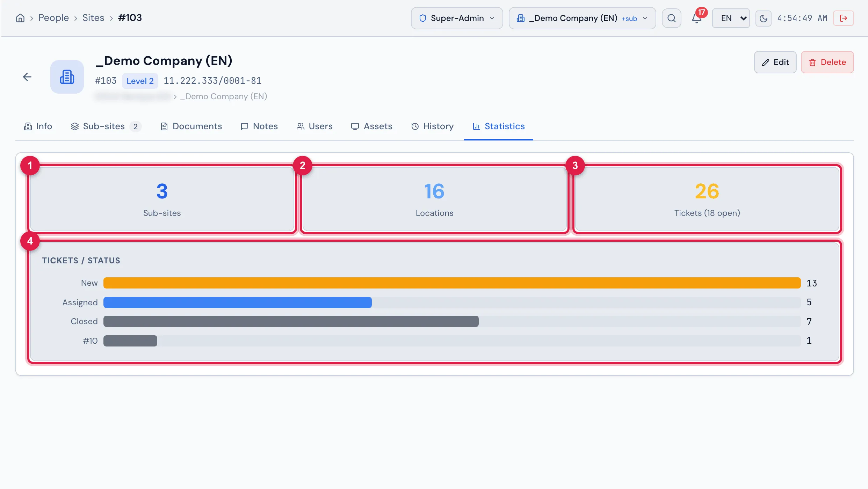Open the Assets tab
The image size is (868, 489).
pyautogui.click(x=371, y=126)
